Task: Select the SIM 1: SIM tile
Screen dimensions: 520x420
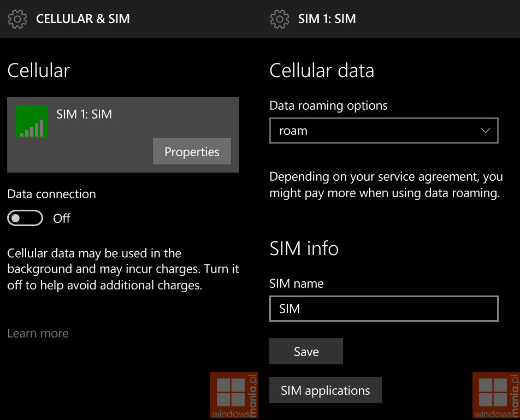Action: pos(123,135)
